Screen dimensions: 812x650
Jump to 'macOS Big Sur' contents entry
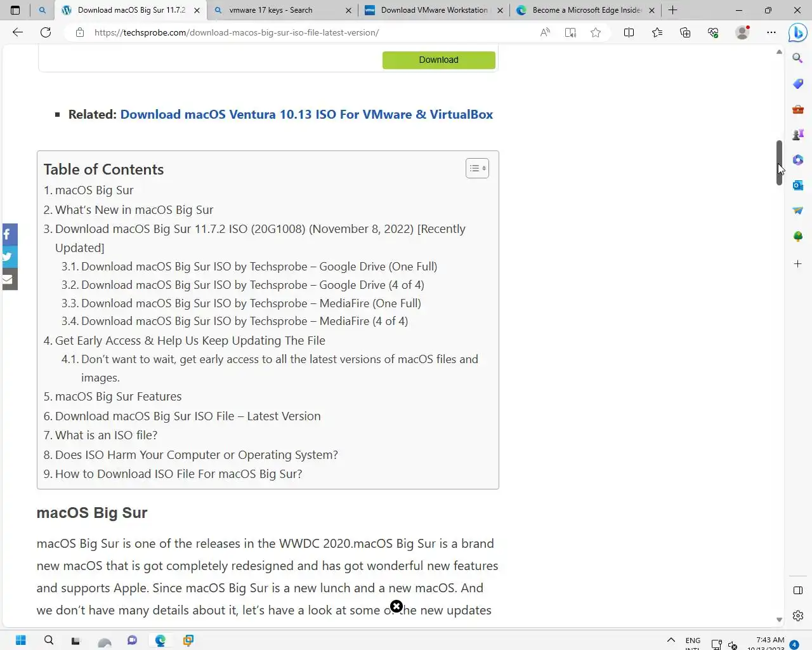point(94,190)
